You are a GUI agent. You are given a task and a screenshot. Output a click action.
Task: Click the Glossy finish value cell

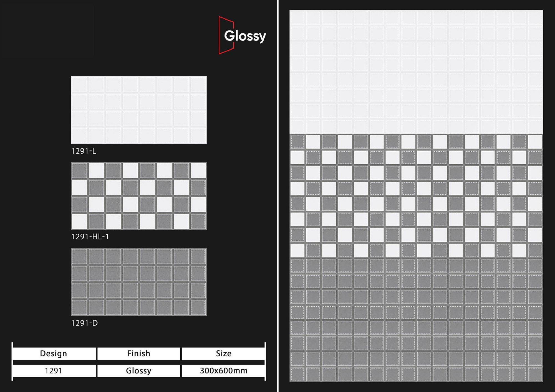click(138, 371)
